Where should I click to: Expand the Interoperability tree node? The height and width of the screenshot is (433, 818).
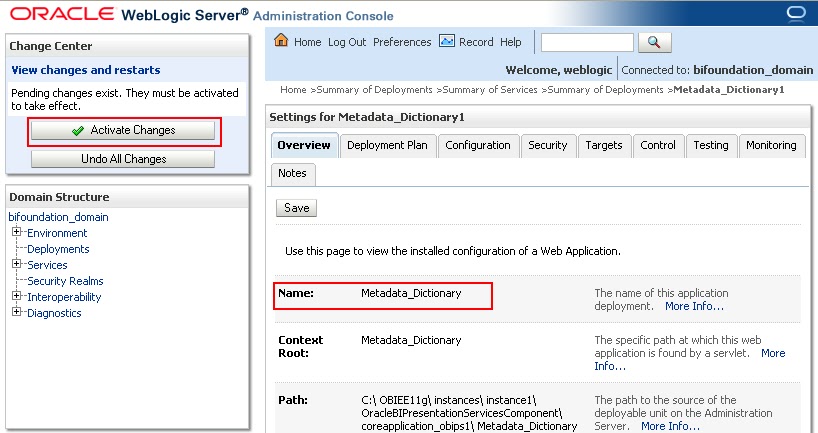pos(16,296)
